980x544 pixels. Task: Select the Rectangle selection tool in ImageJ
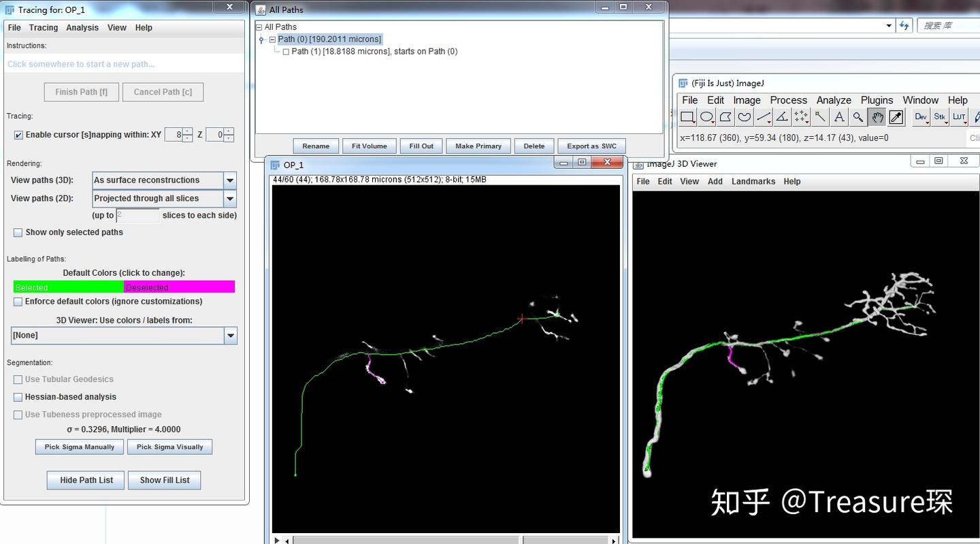[689, 116]
